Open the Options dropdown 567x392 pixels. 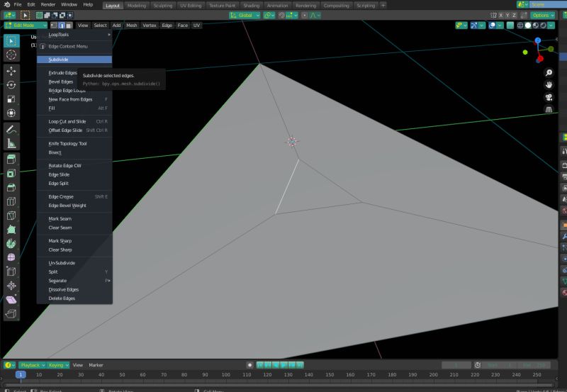(x=543, y=15)
